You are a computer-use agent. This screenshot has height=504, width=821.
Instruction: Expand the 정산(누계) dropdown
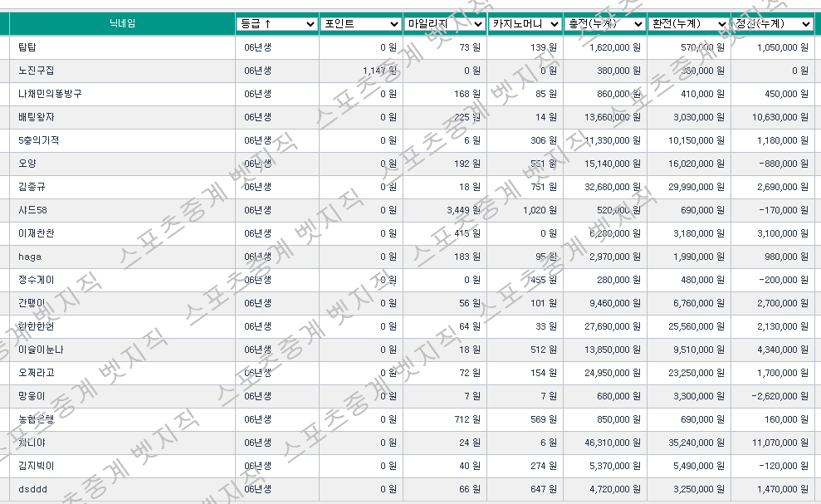coord(773,24)
